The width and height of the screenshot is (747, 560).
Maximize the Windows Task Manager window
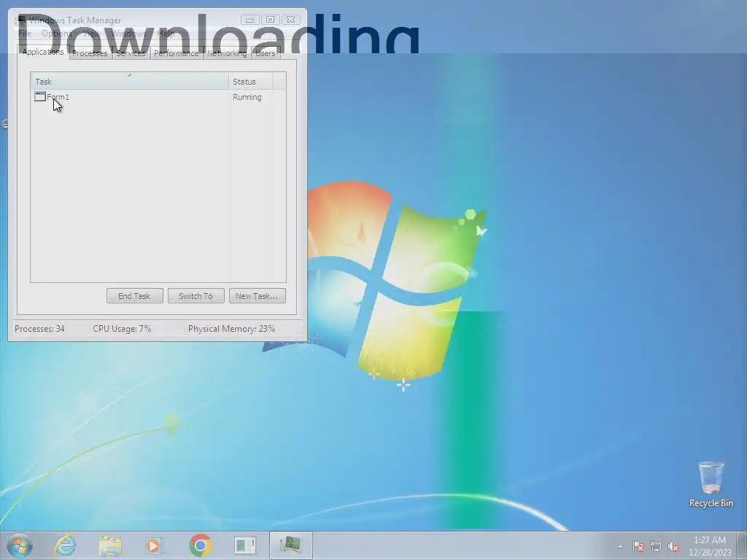(x=270, y=20)
